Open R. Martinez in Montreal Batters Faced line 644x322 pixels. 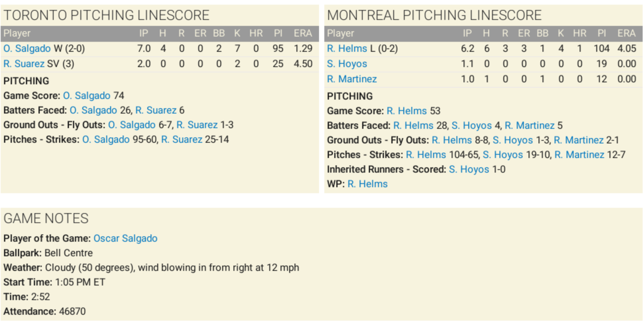point(530,125)
